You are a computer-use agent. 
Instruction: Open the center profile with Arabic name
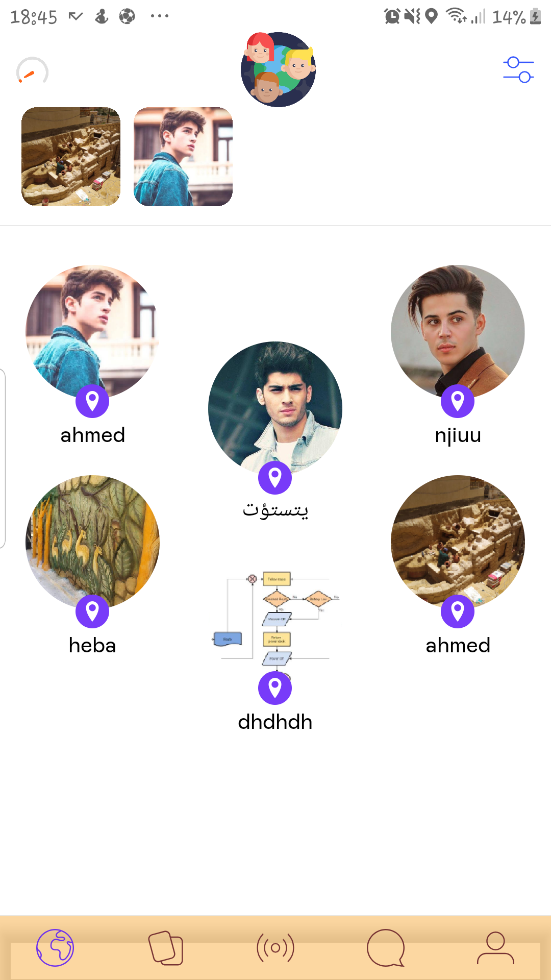pos(275,408)
